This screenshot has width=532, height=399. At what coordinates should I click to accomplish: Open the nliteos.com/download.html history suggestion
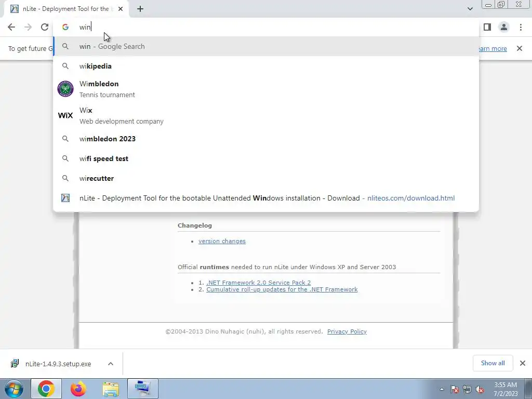coord(266,198)
